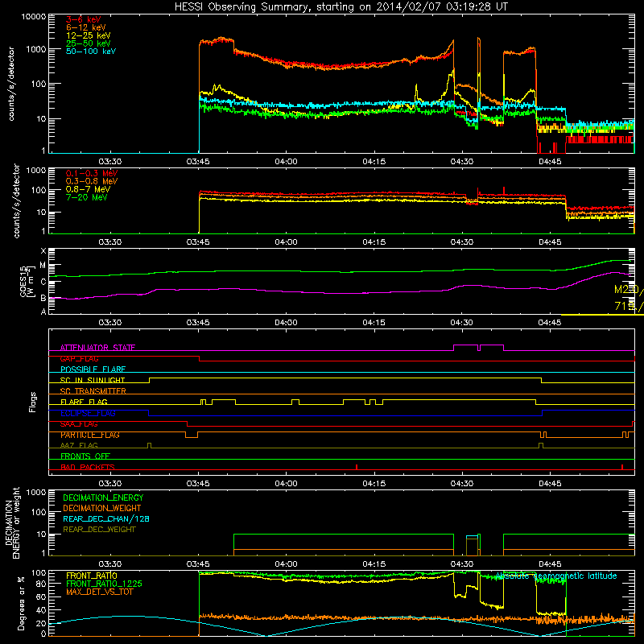Click 04:30 time label under MeV plot
The image size is (644, 644).
click(x=461, y=242)
